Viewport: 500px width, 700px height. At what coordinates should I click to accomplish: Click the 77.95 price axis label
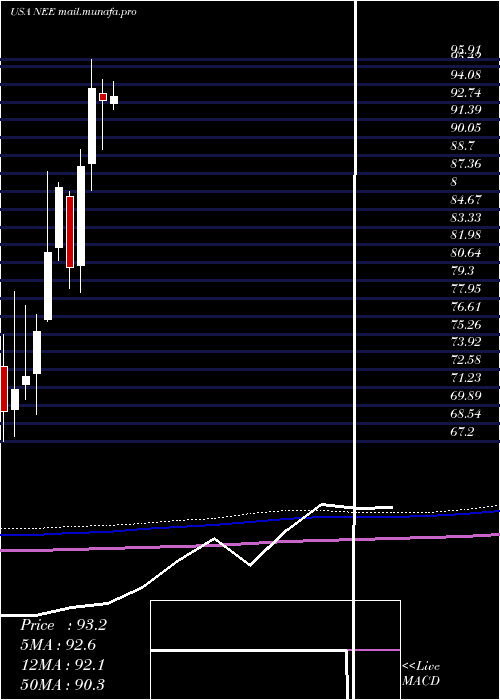(x=466, y=289)
